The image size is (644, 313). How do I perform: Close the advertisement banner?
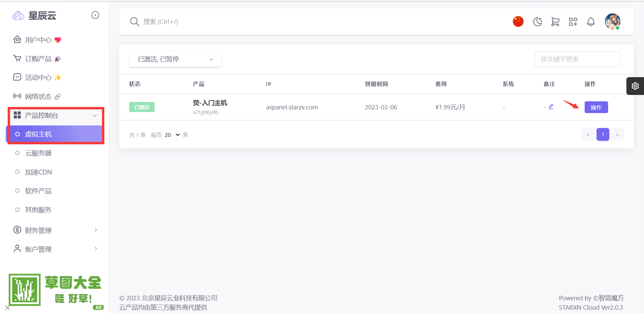point(8,308)
